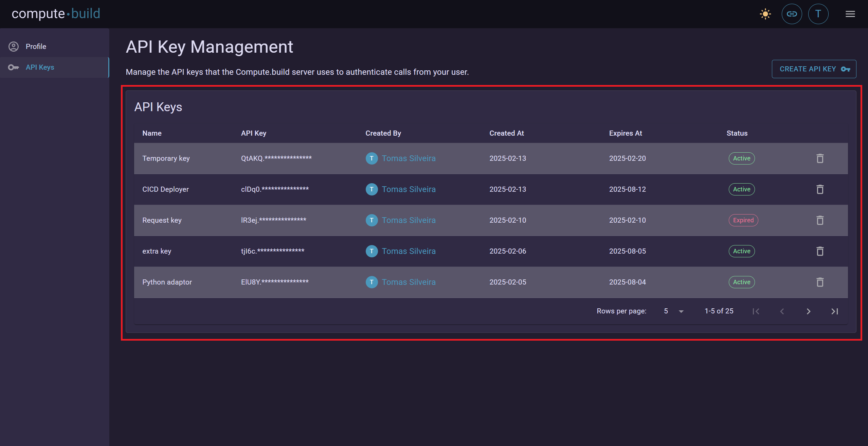
Task: Toggle the Active status for extra key
Action: click(x=741, y=251)
